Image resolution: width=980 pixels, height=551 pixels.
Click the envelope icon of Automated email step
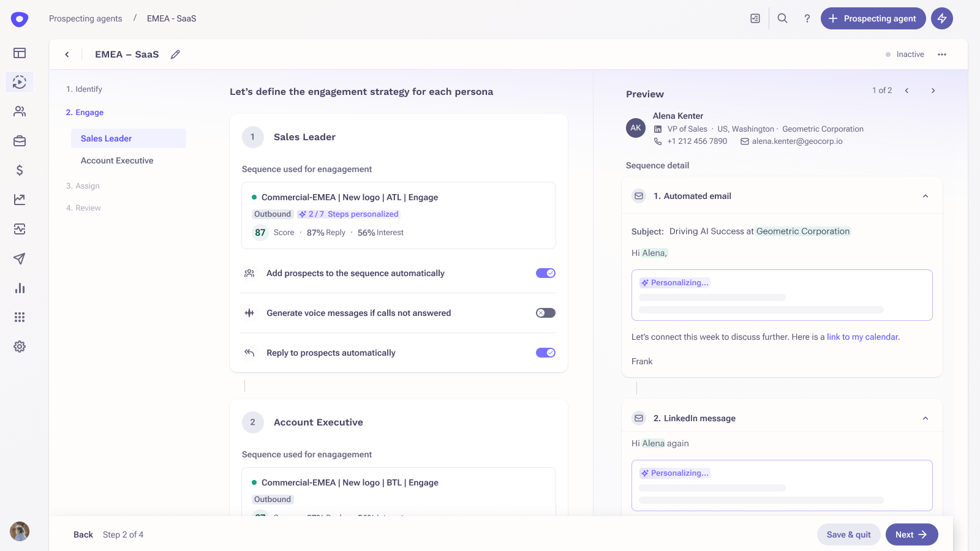point(639,196)
